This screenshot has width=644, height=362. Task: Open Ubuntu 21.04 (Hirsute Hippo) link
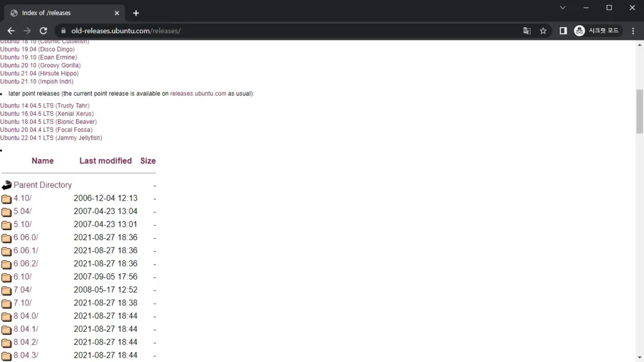pyautogui.click(x=40, y=74)
